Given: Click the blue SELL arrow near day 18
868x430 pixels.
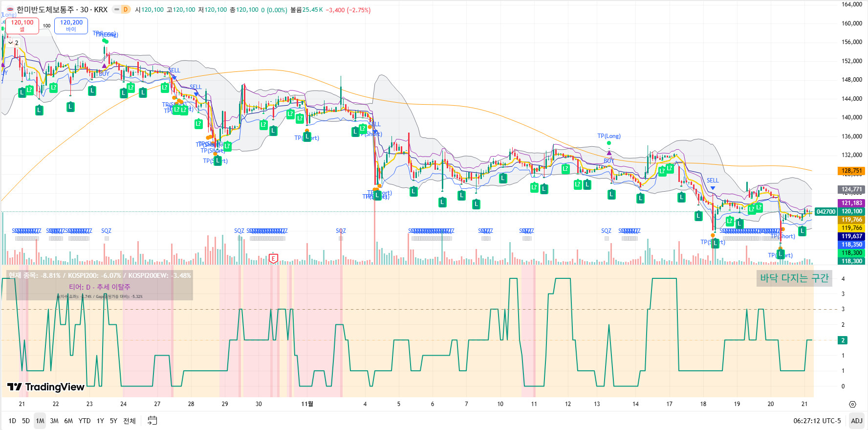Looking at the screenshot, I should tap(713, 188).
